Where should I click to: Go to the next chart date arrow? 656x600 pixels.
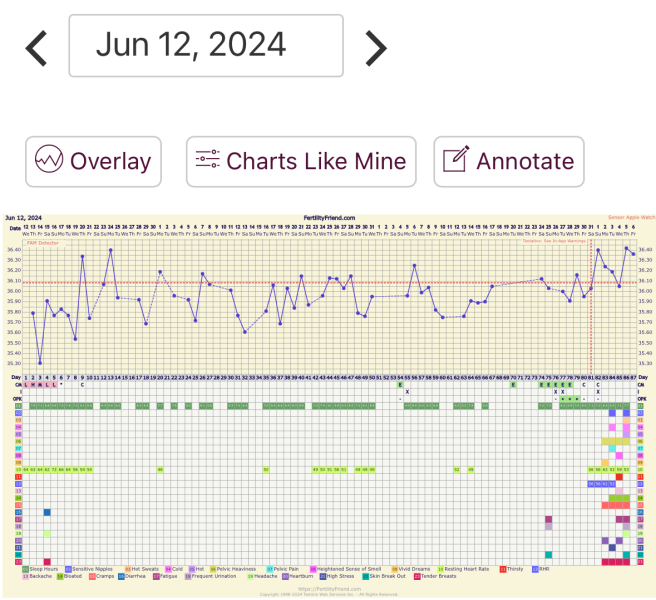pyautogui.click(x=375, y=46)
